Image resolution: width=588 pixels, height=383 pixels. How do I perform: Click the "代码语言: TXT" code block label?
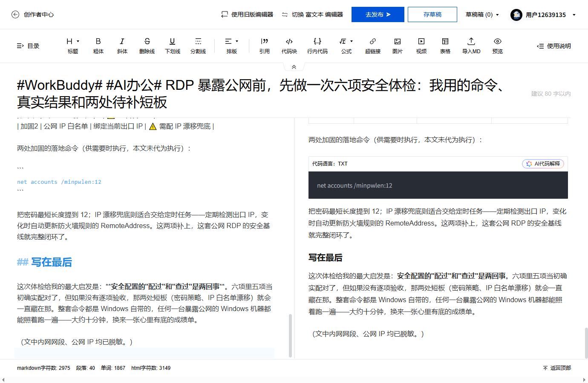(x=330, y=164)
